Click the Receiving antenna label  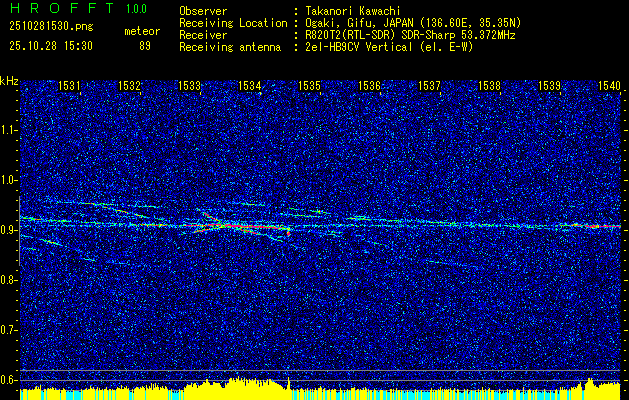tap(230, 47)
